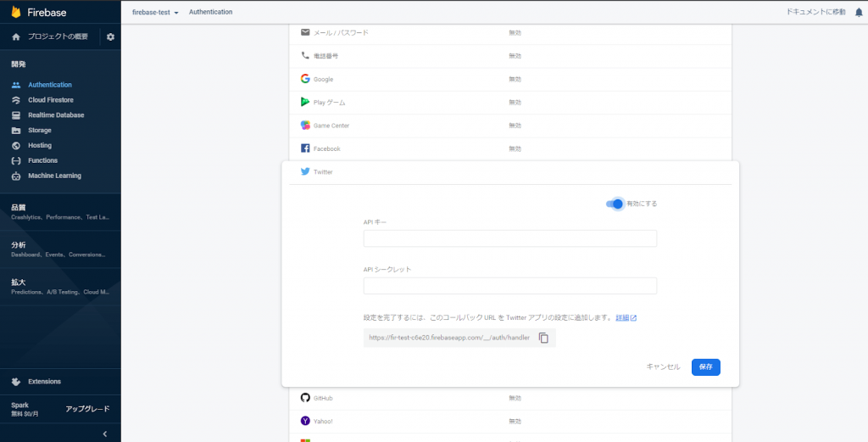Viewport: 868px width, 442px height.
Task: Click the Firebase logo icon
Action: (x=15, y=12)
